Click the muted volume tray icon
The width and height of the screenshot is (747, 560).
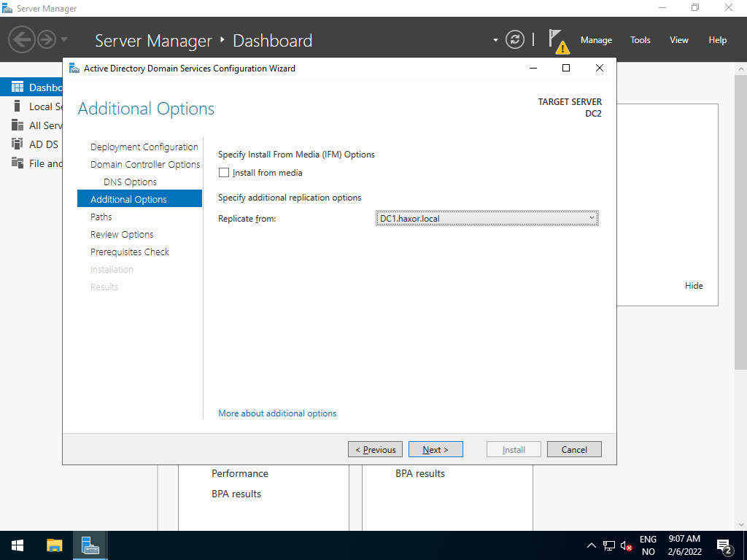click(x=626, y=546)
